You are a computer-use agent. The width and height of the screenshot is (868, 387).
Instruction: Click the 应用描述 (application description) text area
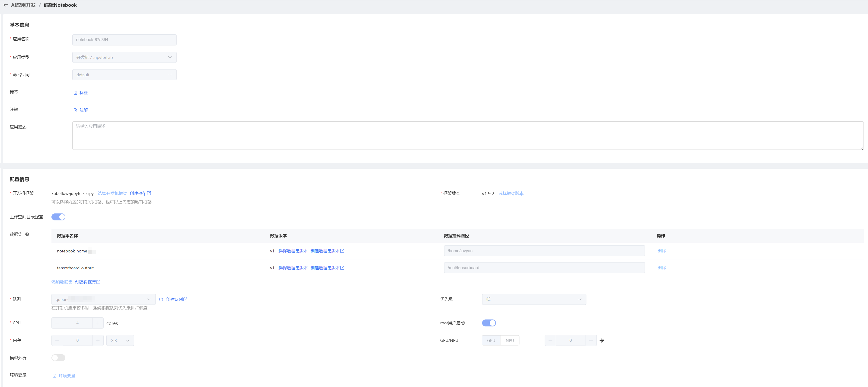467,135
